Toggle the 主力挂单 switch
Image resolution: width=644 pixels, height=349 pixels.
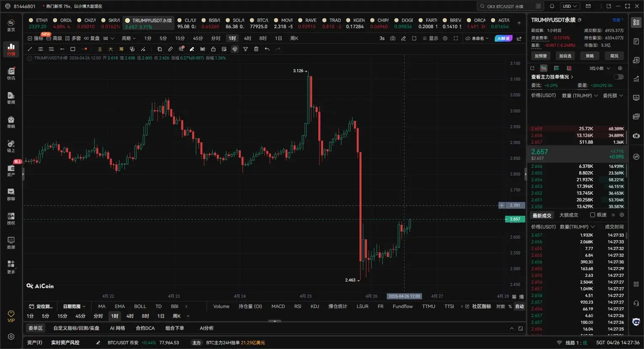point(618,77)
